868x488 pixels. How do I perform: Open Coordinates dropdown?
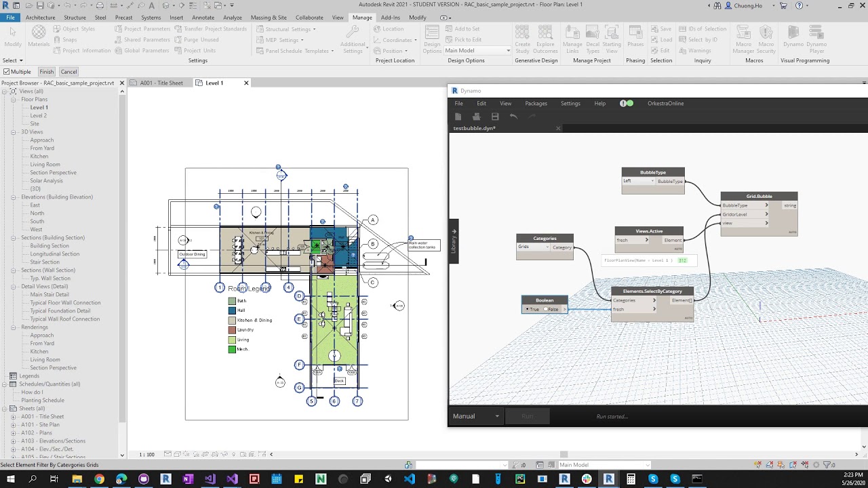coord(394,40)
